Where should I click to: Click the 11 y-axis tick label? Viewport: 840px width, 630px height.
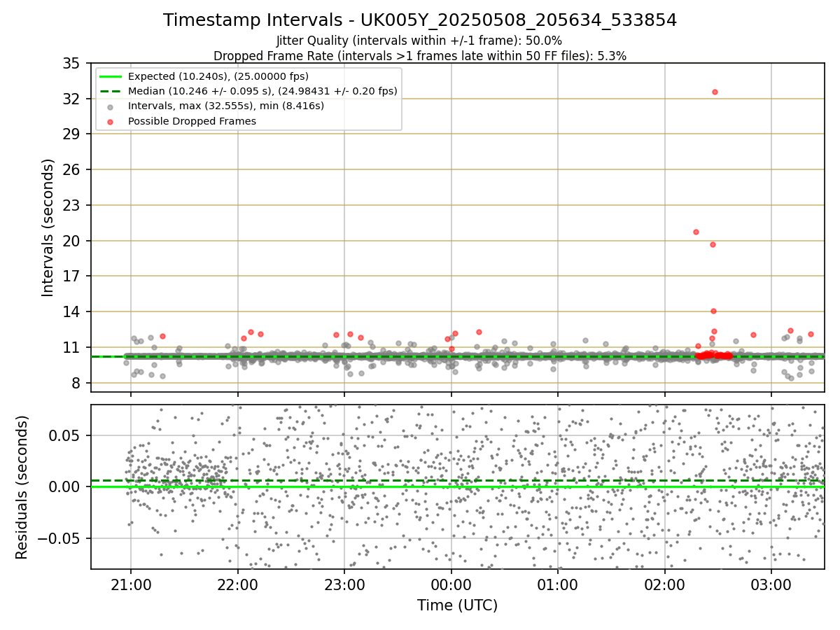click(x=72, y=347)
